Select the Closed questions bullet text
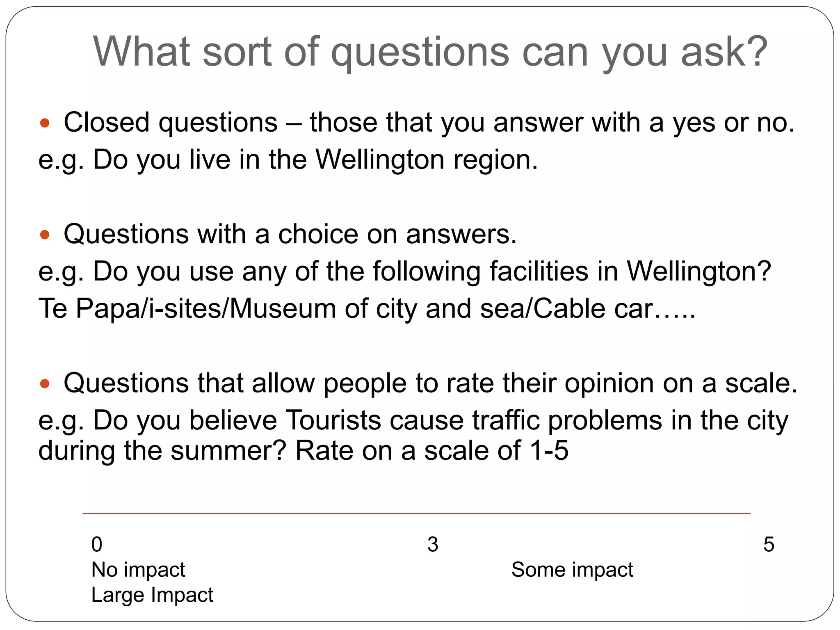This screenshot has height=630, width=840. (x=429, y=123)
